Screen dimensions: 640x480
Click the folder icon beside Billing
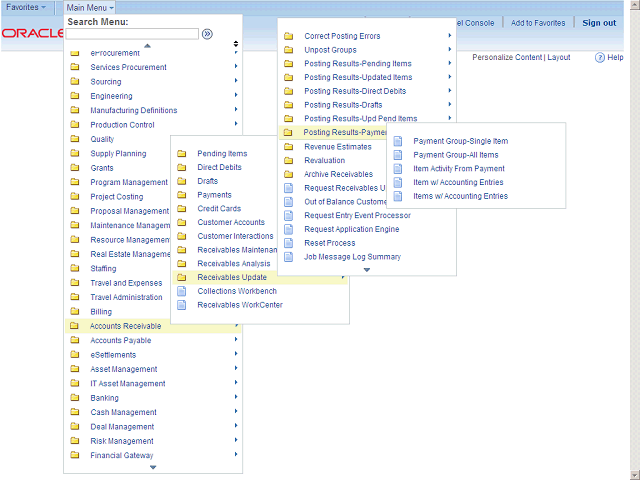coord(75,311)
